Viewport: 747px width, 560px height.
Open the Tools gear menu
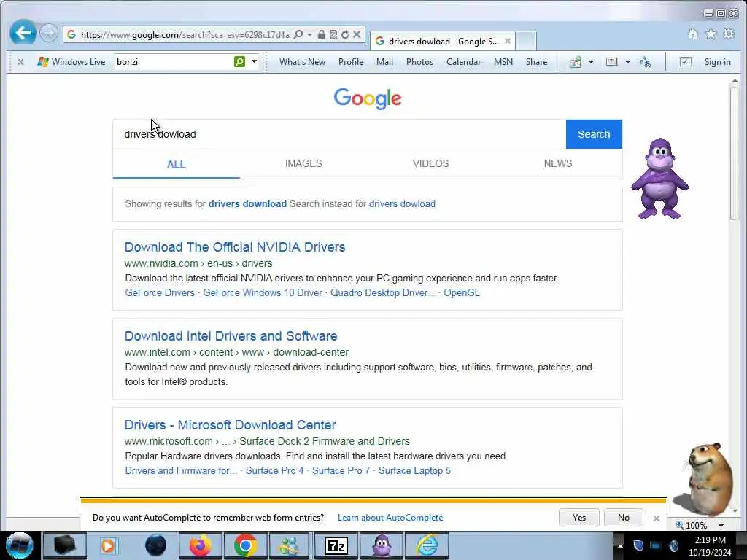[729, 34]
